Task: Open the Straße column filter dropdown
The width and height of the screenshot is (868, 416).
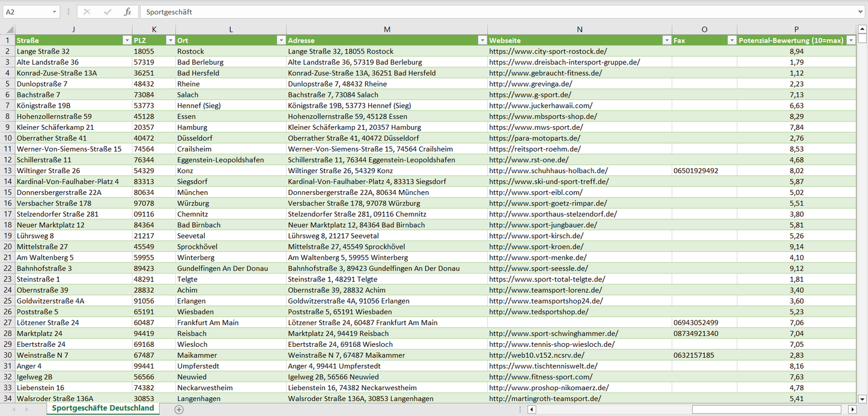Action: (x=126, y=40)
